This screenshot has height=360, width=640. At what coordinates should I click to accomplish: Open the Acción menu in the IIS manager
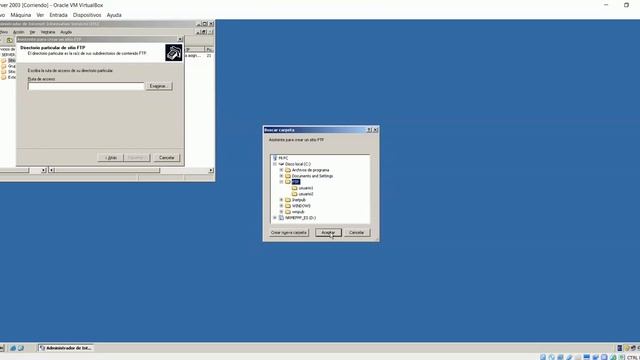coord(18,32)
